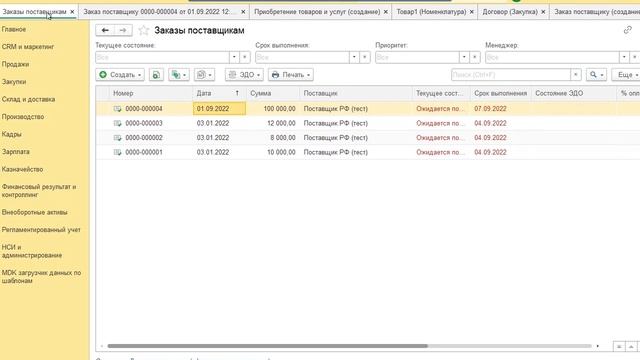The width and height of the screenshot is (640, 360).
Task: Open the Зарплата section
Action: click(16, 152)
